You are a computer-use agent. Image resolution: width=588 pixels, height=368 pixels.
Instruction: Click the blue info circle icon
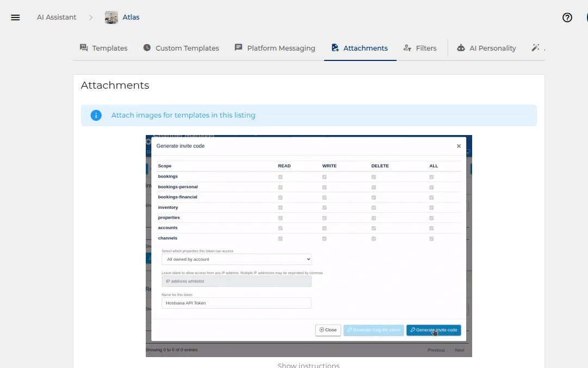(x=96, y=115)
